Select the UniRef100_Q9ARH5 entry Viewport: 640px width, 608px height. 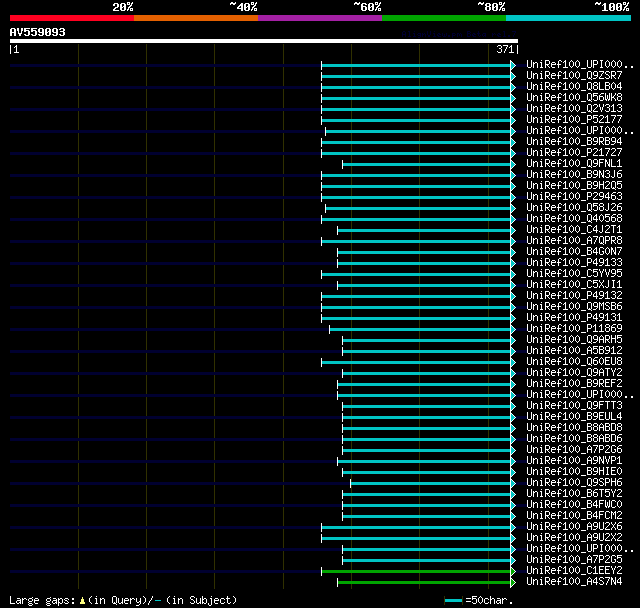click(574, 340)
